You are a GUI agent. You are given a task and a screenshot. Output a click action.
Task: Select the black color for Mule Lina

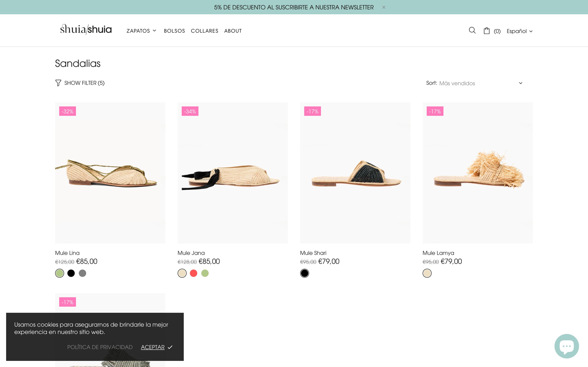[x=71, y=273]
